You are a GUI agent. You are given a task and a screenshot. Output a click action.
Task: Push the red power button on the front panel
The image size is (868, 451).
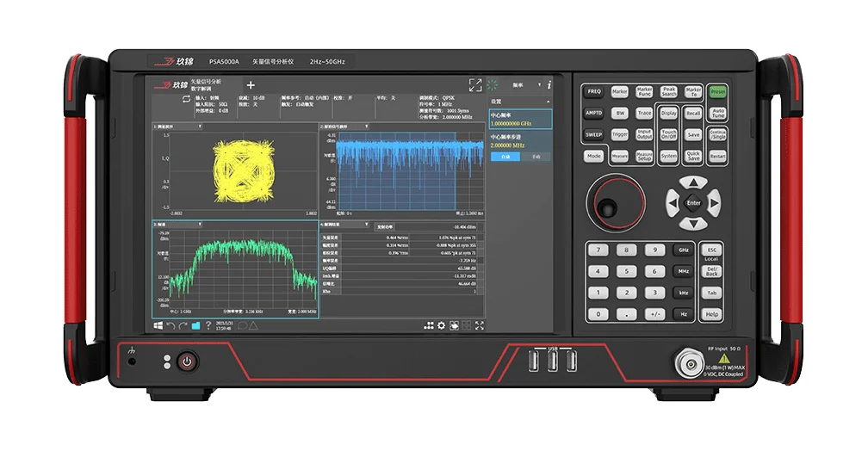(187, 361)
